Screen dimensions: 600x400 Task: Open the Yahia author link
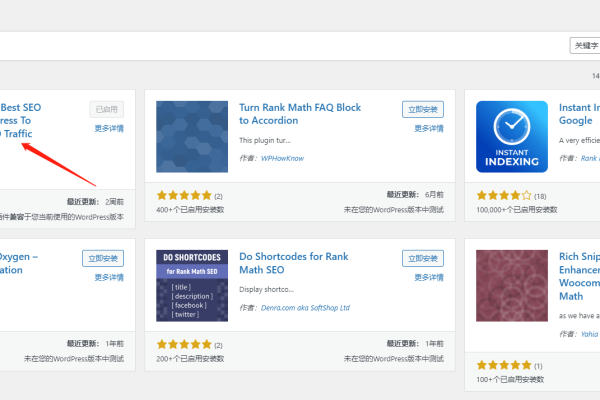(x=589, y=334)
